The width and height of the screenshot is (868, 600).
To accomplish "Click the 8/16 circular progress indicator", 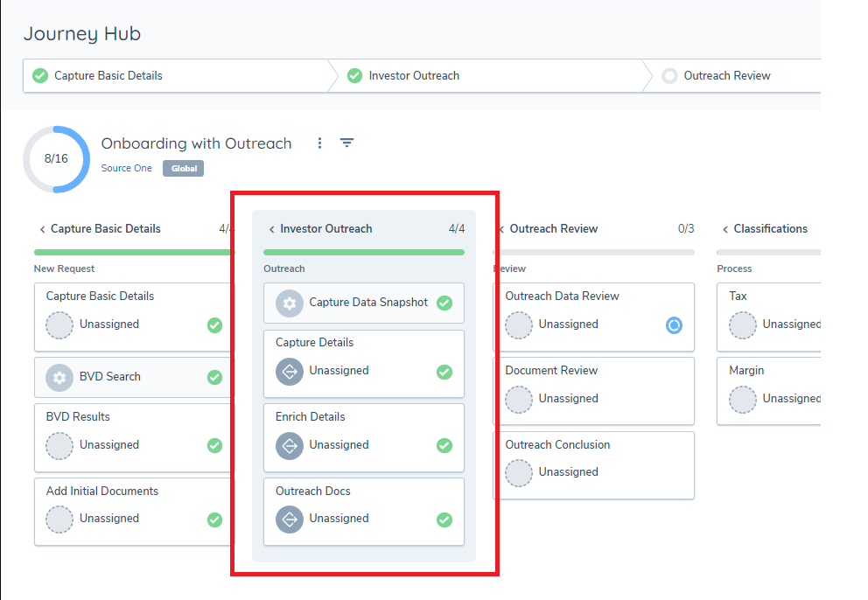I will (56, 159).
